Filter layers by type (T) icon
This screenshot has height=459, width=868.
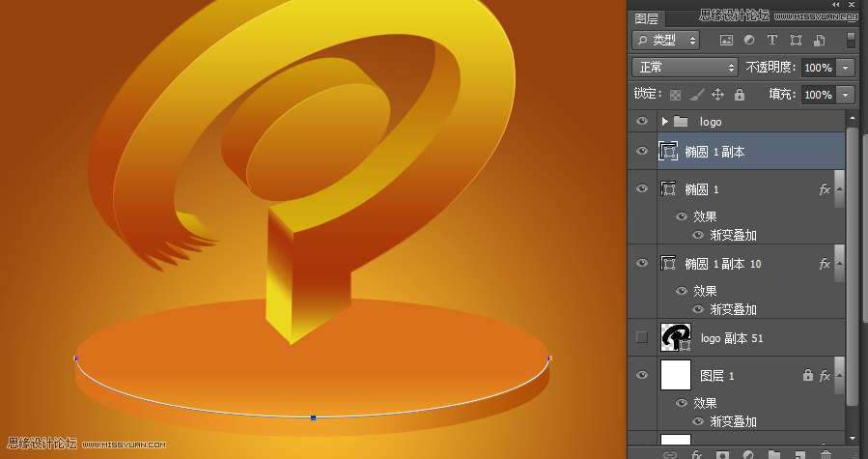(771, 40)
